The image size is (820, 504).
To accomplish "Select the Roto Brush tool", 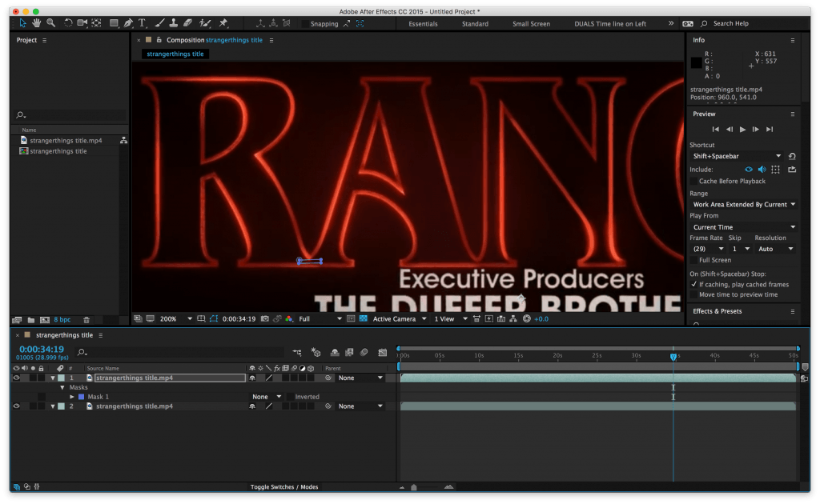I will click(205, 23).
